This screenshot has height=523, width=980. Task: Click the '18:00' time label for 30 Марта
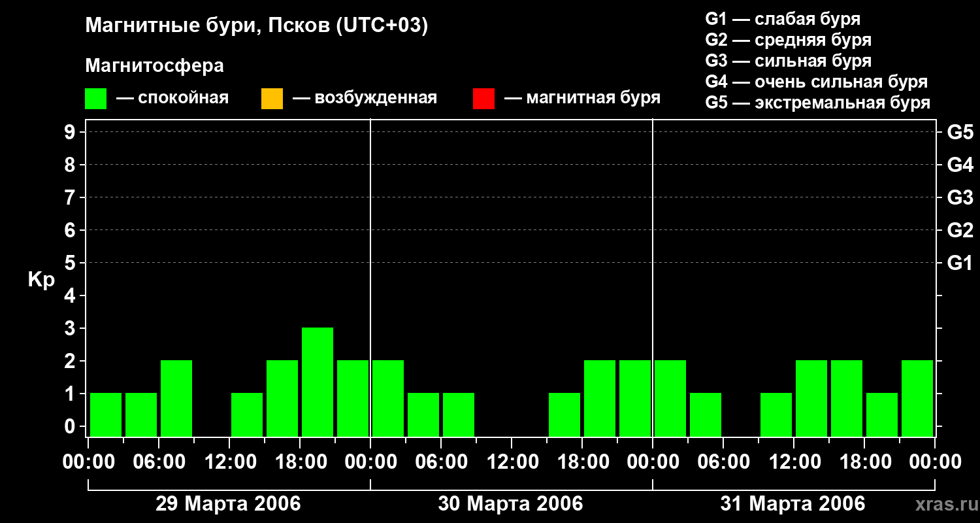pos(582,462)
